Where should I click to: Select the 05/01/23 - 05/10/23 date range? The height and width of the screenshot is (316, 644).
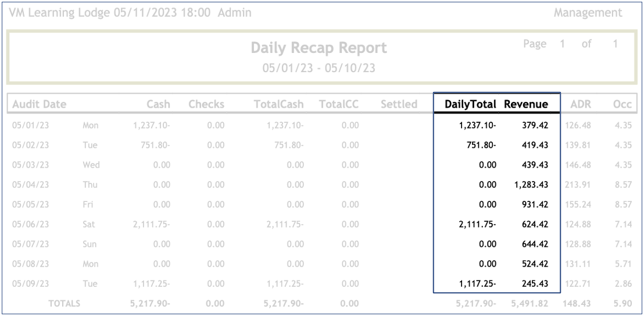(x=319, y=68)
